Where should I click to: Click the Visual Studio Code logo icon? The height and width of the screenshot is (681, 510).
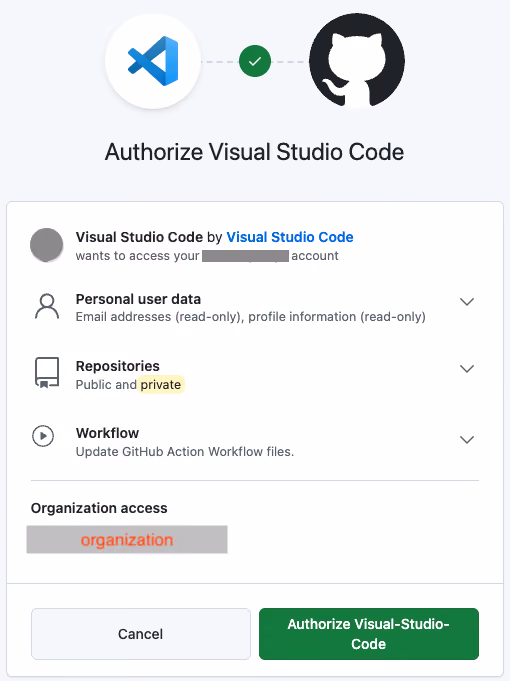[x=153, y=61]
